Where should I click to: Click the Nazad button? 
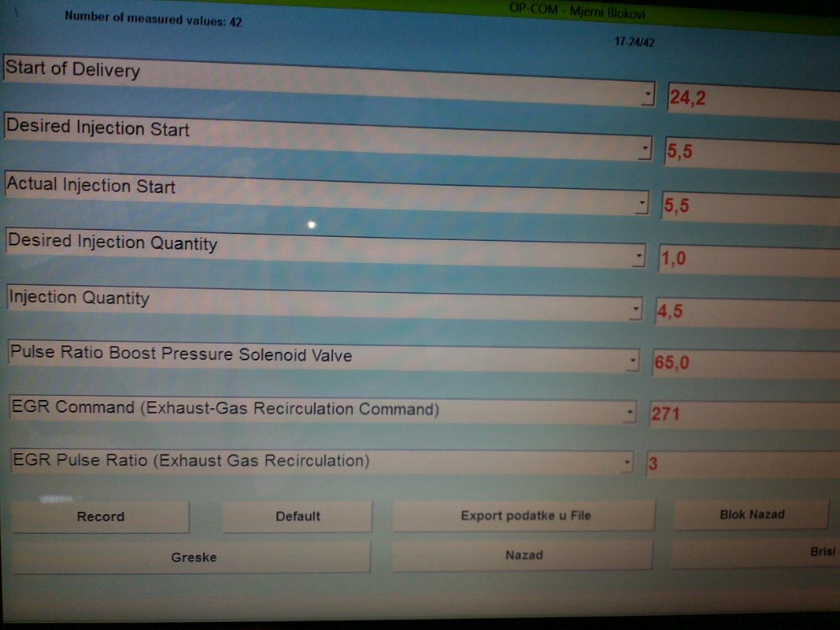tap(523, 555)
